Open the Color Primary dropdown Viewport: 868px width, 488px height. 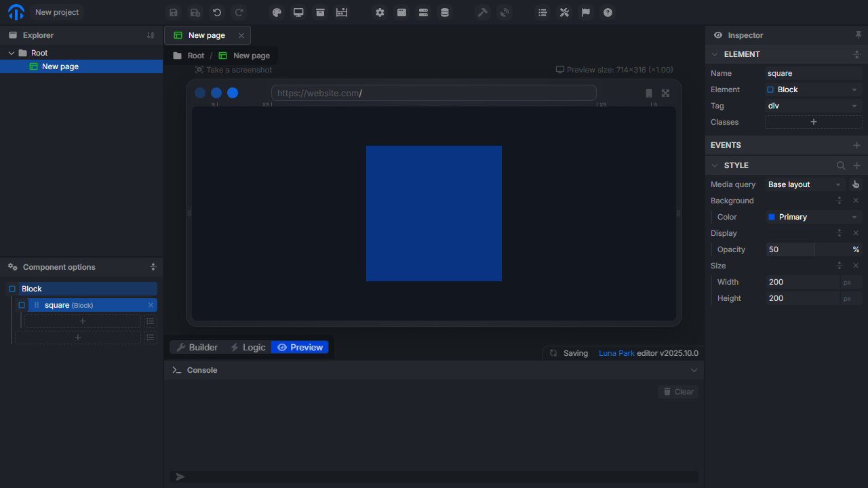coord(813,217)
